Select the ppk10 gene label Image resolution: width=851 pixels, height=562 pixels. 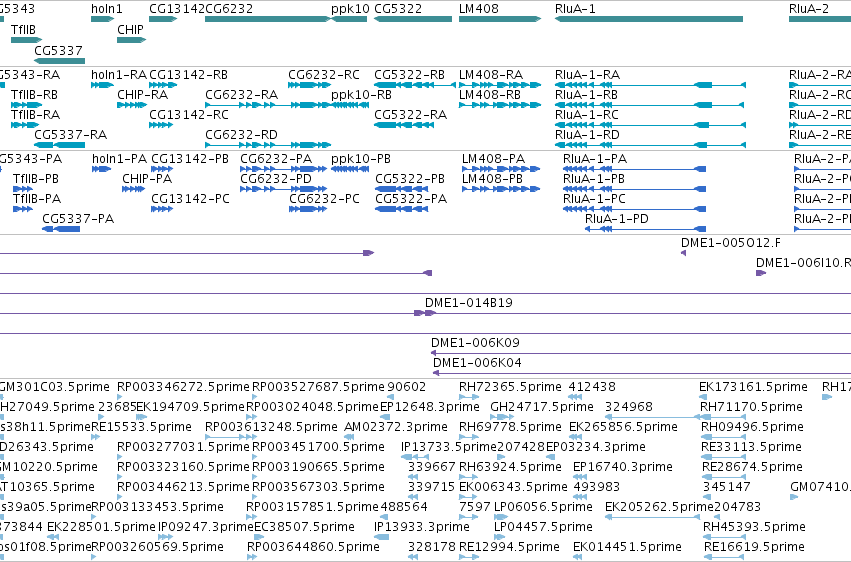(350, 9)
